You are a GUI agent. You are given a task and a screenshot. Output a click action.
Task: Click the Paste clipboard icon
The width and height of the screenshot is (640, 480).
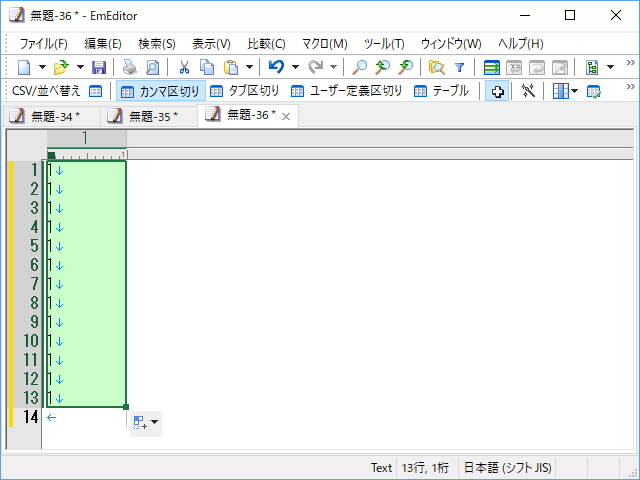point(231,67)
